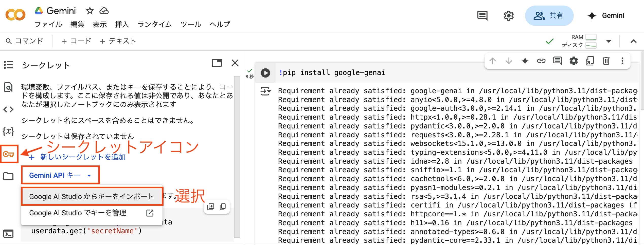Open the ランタイム menu

point(155,24)
